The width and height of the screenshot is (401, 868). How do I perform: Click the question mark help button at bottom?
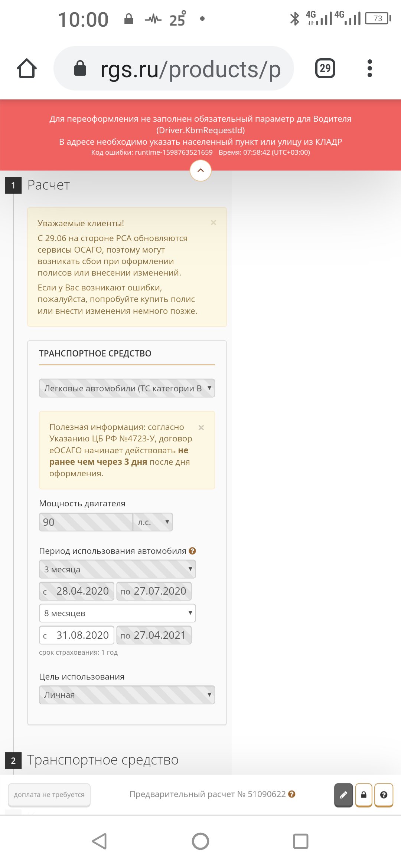(384, 795)
